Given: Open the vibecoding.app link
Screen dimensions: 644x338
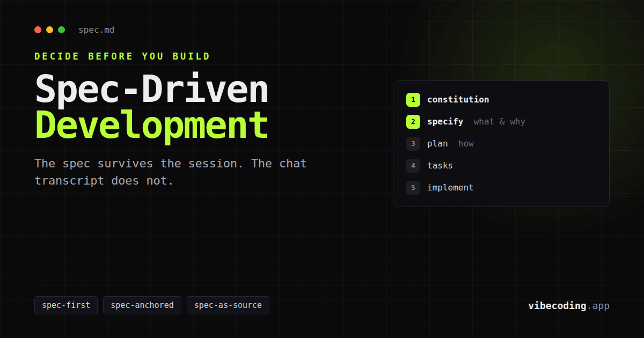Looking at the screenshot, I should coord(569,306).
